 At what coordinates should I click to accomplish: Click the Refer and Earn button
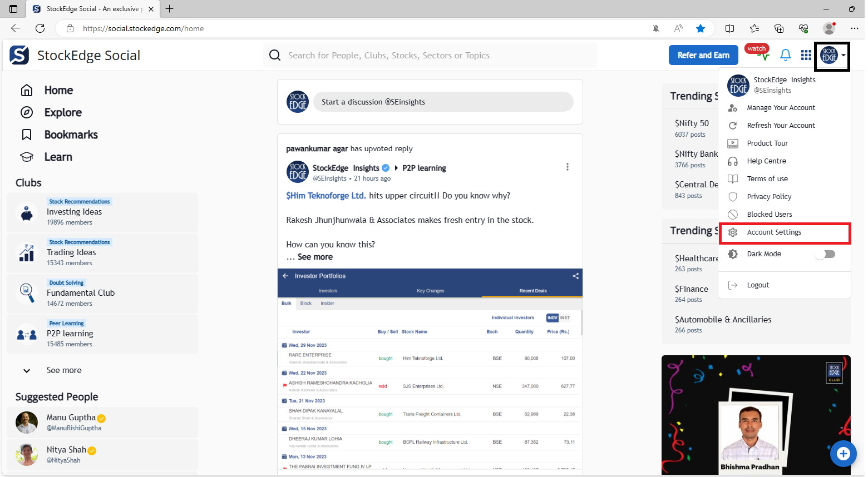click(x=703, y=55)
